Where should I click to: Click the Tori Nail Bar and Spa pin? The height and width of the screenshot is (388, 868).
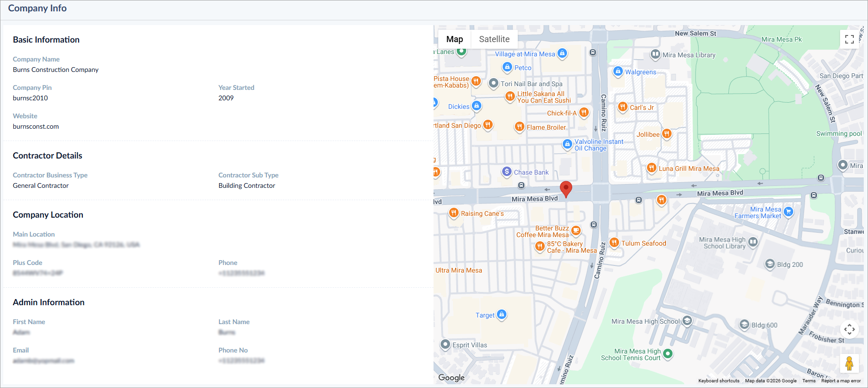point(494,83)
